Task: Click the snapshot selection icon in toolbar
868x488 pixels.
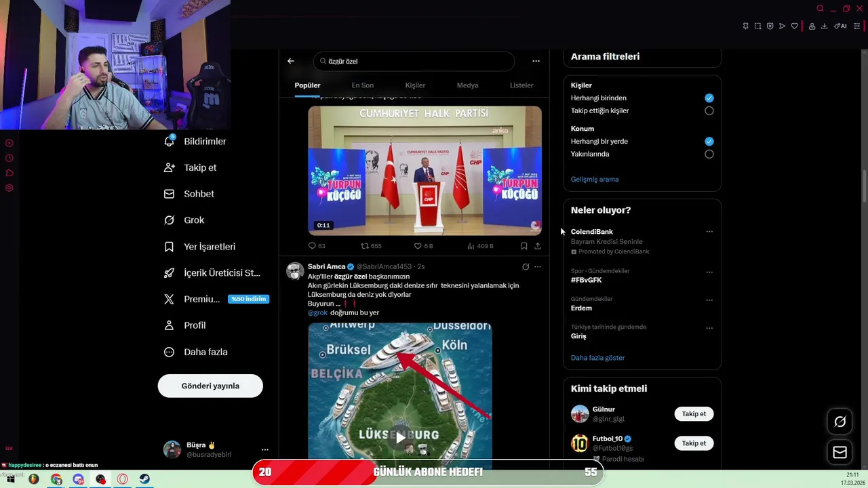Action: point(757,26)
